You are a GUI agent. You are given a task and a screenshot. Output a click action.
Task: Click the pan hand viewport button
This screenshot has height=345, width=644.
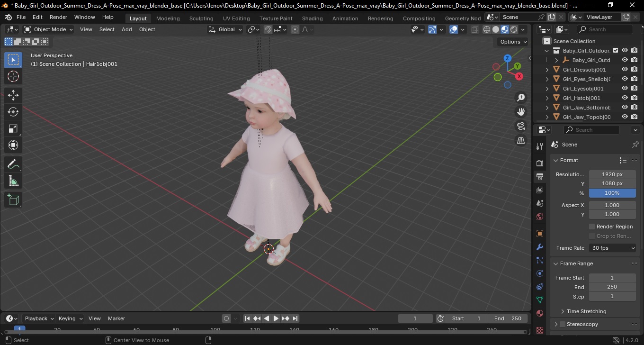[x=521, y=112]
